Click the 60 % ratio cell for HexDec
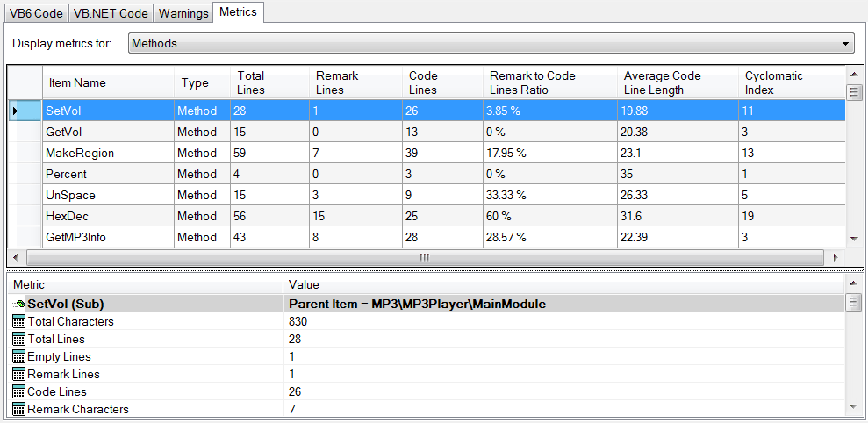The width and height of the screenshot is (868, 423). [x=549, y=216]
